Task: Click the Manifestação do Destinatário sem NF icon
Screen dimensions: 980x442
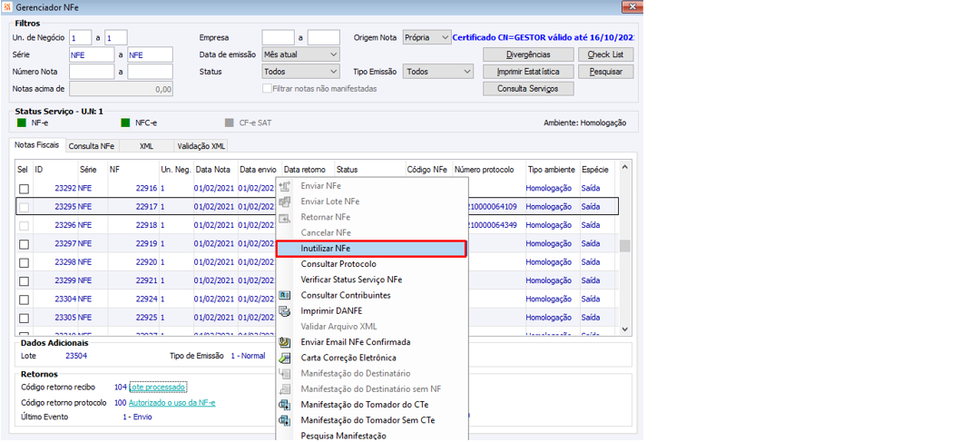Action: tap(285, 388)
